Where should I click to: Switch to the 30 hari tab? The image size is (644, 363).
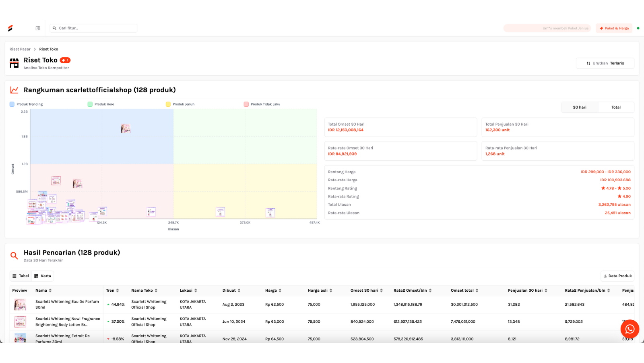tap(580, 107)
